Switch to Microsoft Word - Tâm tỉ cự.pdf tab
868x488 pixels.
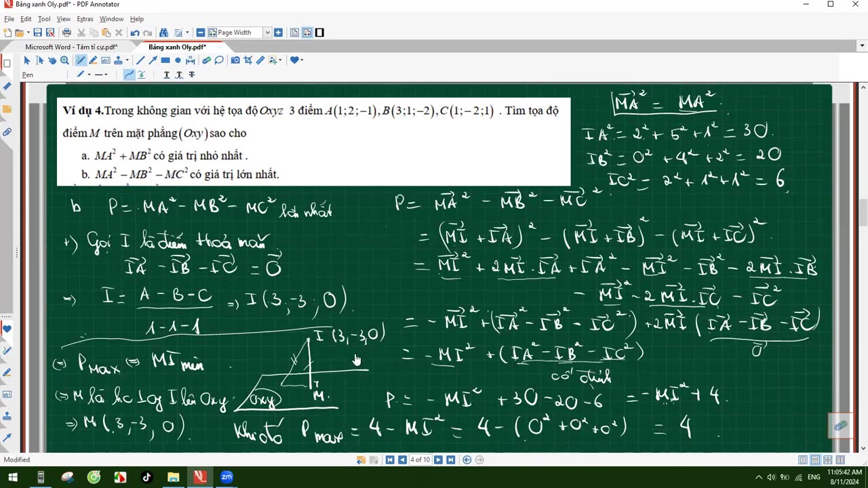pos(71,47)
